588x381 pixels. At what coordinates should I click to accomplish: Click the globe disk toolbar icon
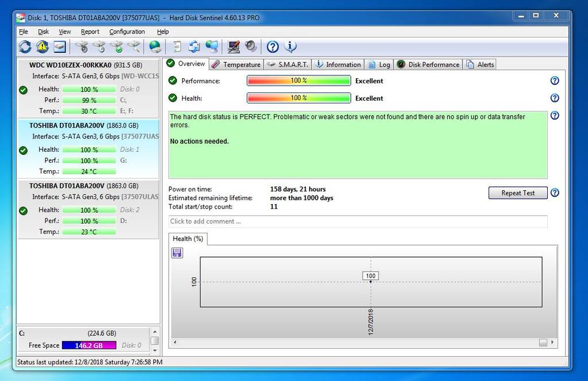(155, 47)
